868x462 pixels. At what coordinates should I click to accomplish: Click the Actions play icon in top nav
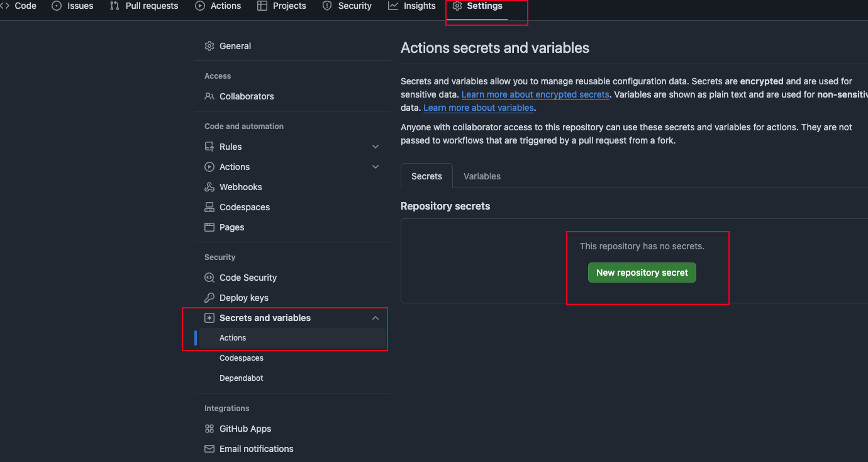pos(200,6)
